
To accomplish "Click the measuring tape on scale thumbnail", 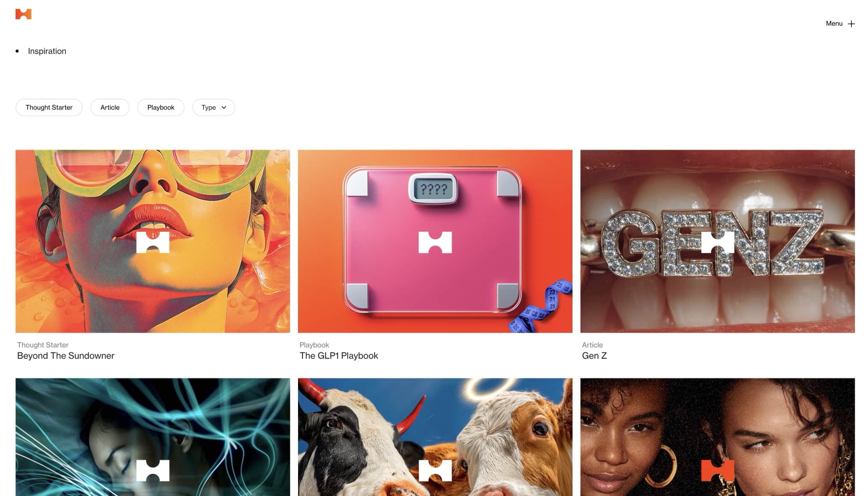I will coord(543,307).
